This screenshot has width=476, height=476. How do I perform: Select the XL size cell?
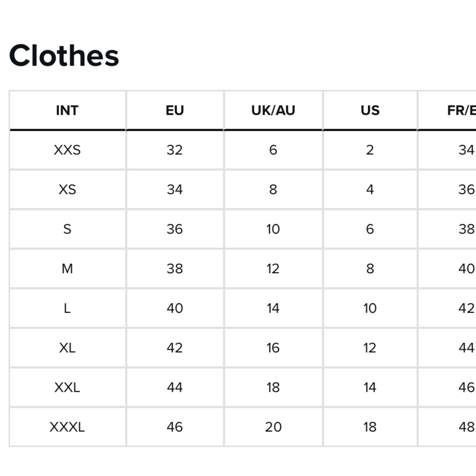pyautogui.click(x=67, y=347)
